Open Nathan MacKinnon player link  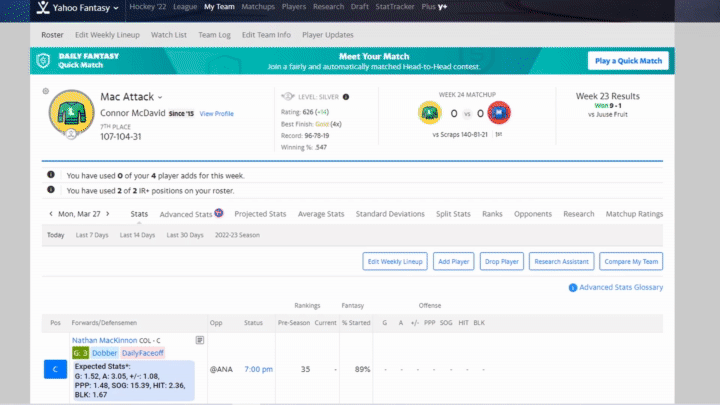[104, 340]
